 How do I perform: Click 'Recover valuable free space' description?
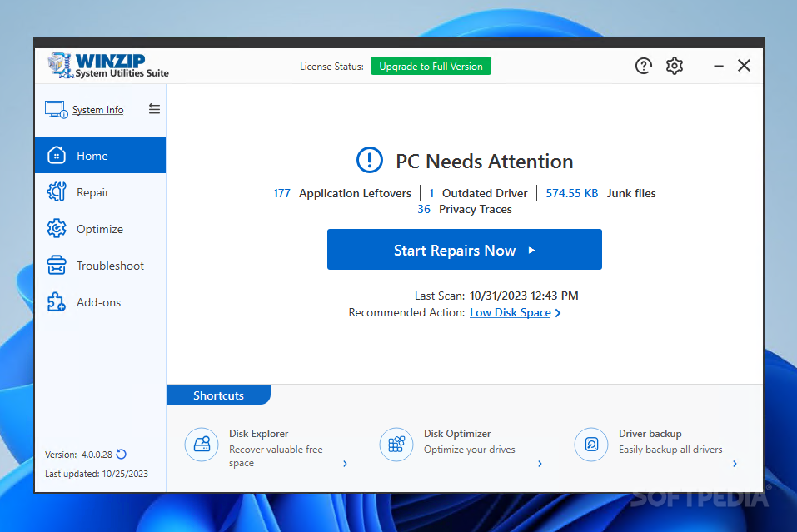276,455
